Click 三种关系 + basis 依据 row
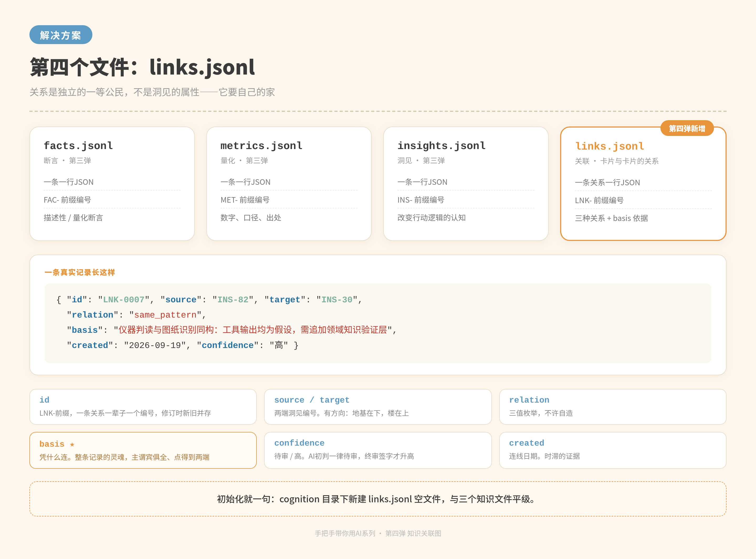Image resolution: width=756 pixels, height=559 pixels. (643, 218)
